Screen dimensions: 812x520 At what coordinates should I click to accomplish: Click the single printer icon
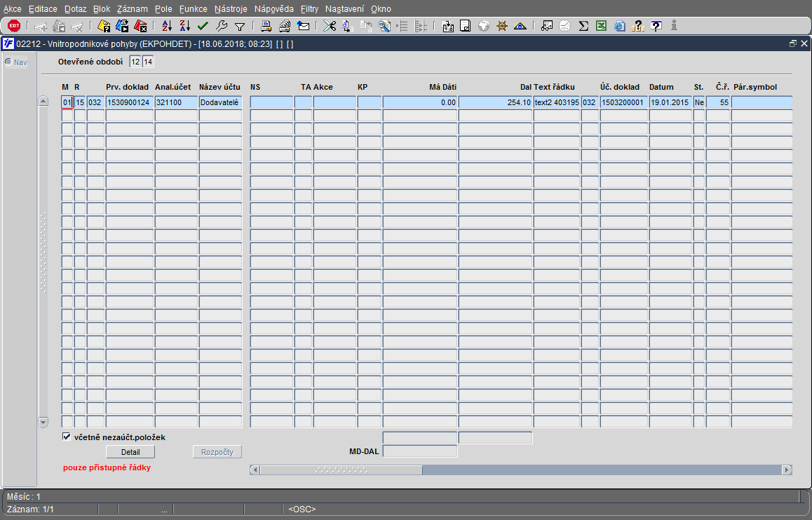tap(266, 25)
